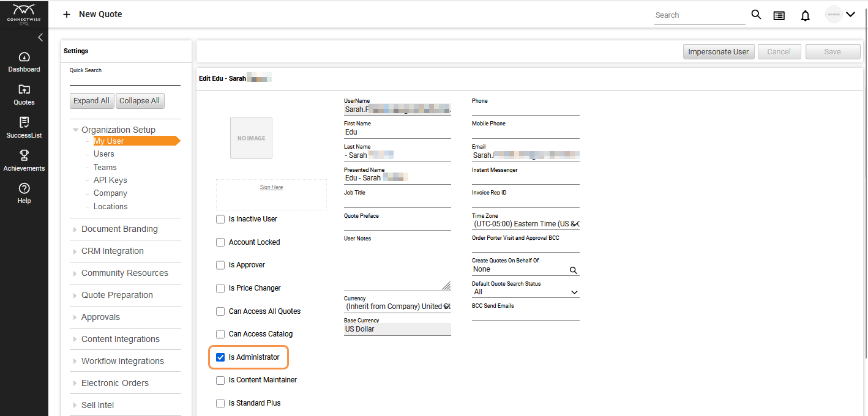The height and width of the screenshot is (416, 868).
Task: Click the Impersonate User button
Action: tap(719, 52)
